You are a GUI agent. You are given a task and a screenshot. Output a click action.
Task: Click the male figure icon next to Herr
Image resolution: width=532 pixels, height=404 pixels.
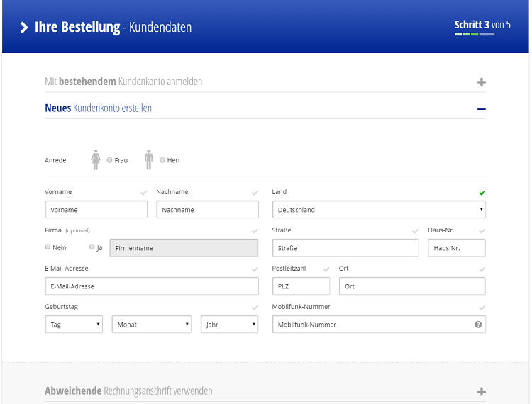pyautogui.click(x=148, y=159)
